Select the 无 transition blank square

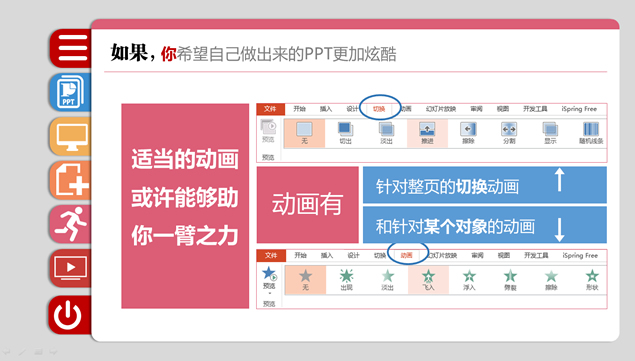tap(305, 133)
